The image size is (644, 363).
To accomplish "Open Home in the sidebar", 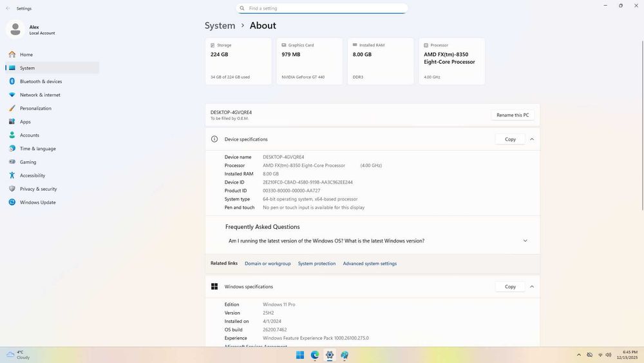I will click(x=52, y=54).
